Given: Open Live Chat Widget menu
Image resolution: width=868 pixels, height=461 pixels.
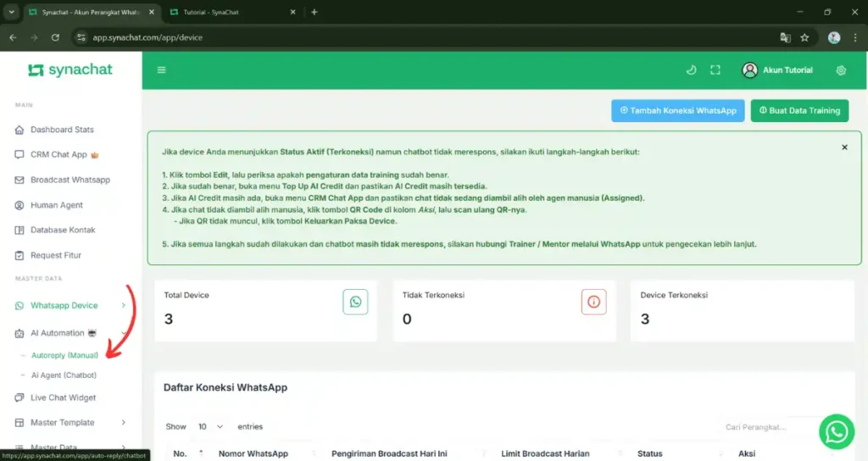Looking at the screenshot, I should (63, 397).
